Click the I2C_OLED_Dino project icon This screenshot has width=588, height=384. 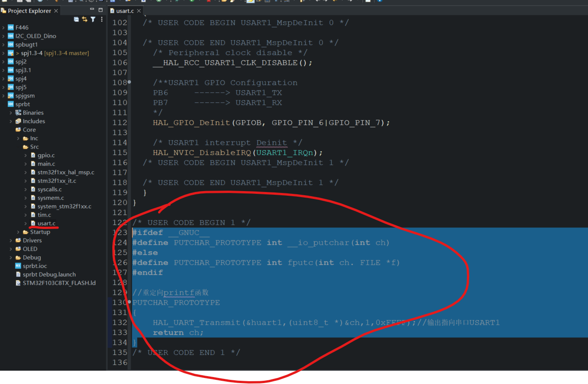11,36
